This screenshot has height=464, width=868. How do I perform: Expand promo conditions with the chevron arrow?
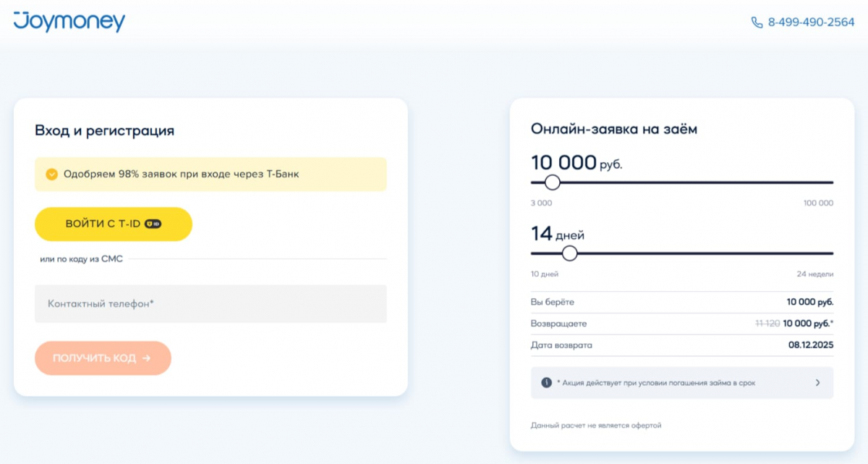[x=817, y=383]
